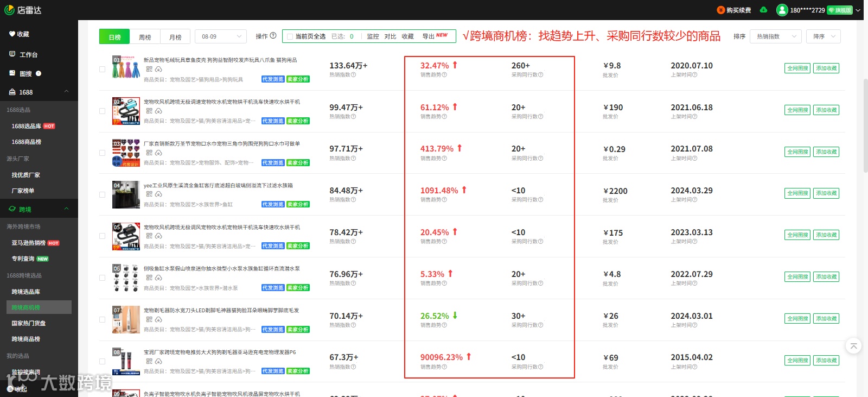868x397 pixels.
Task: Open title 宠物剃毛器防水宽刀头LED剃脚毛神器
Action: 221,310
